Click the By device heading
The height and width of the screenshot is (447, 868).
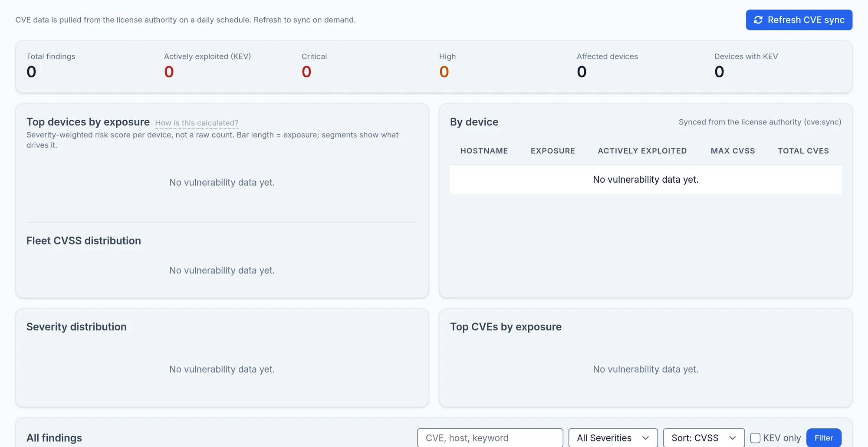tap(474, 122)
